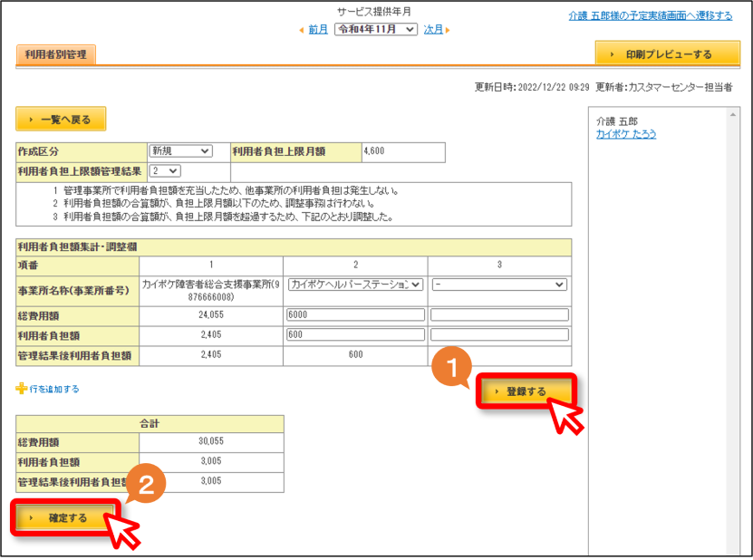This screenshot has height=560, width=753.
Task: Click the 一覧へ戻る button
Action: [61, 119]
